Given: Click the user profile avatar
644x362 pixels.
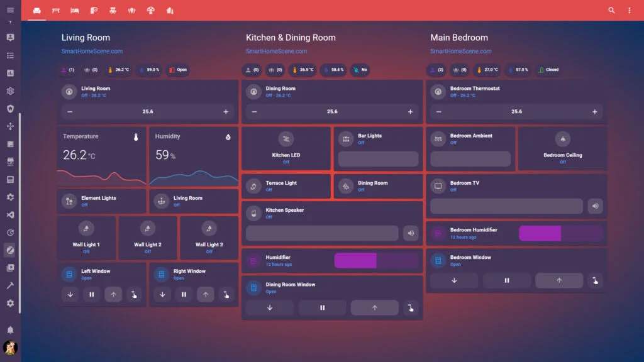Looking at the screenshot, I should coord(10,348).
